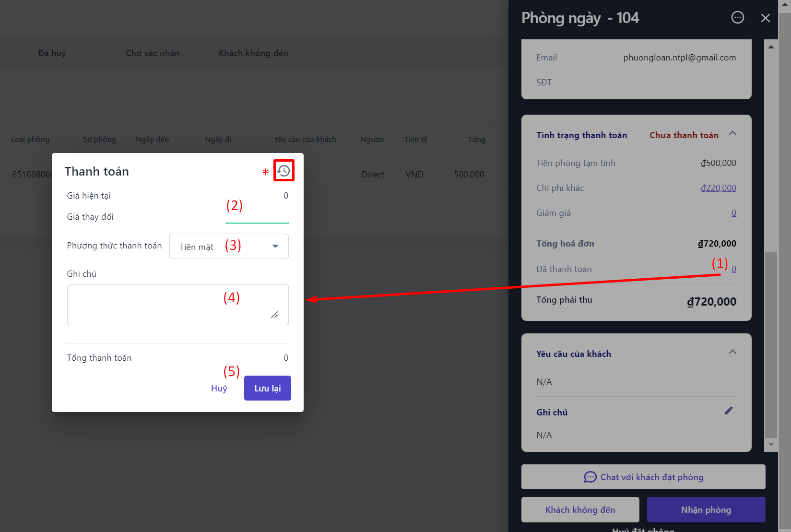791x532 pixels.
Task: Click the Lưu lại button
Action: pos(267,388)
